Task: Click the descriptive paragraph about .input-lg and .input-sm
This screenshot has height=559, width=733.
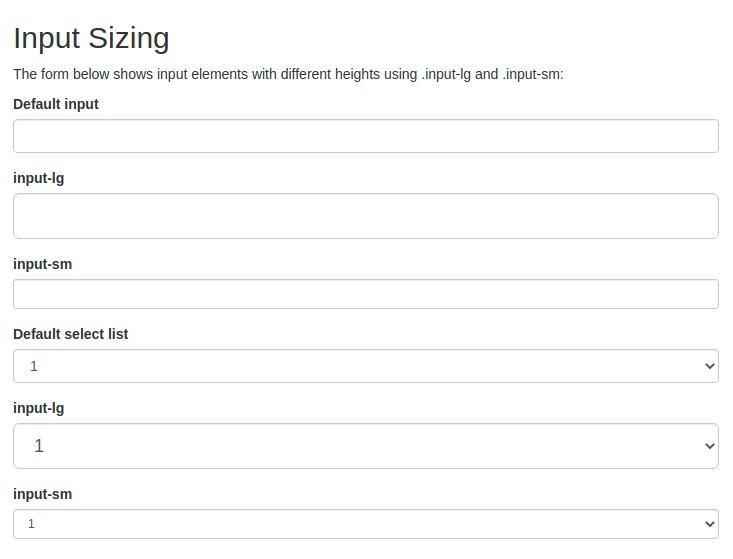Action: tap(288, 74)
